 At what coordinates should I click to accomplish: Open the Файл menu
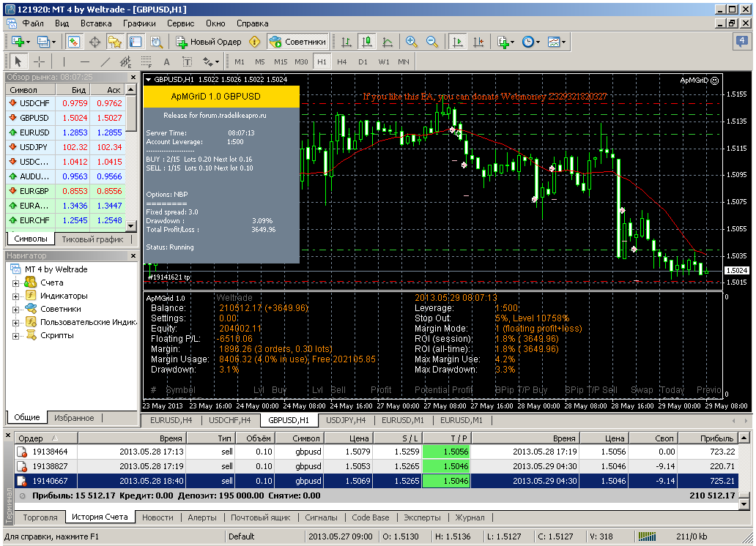click(33, 23)
